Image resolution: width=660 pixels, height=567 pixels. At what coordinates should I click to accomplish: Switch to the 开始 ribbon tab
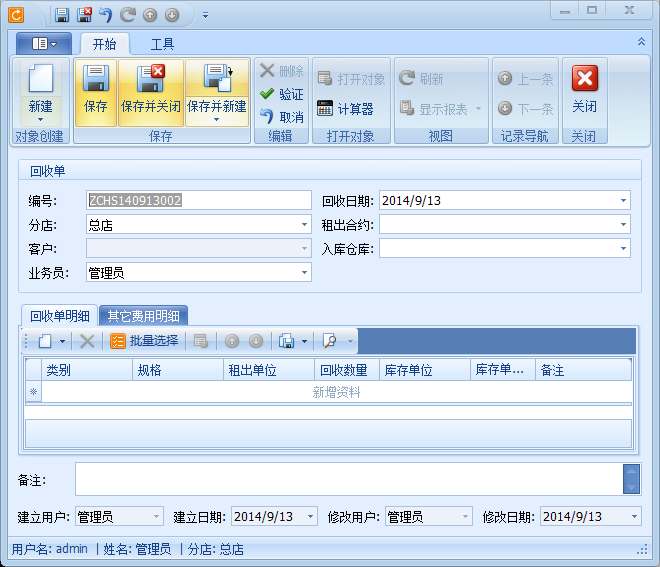104,44
